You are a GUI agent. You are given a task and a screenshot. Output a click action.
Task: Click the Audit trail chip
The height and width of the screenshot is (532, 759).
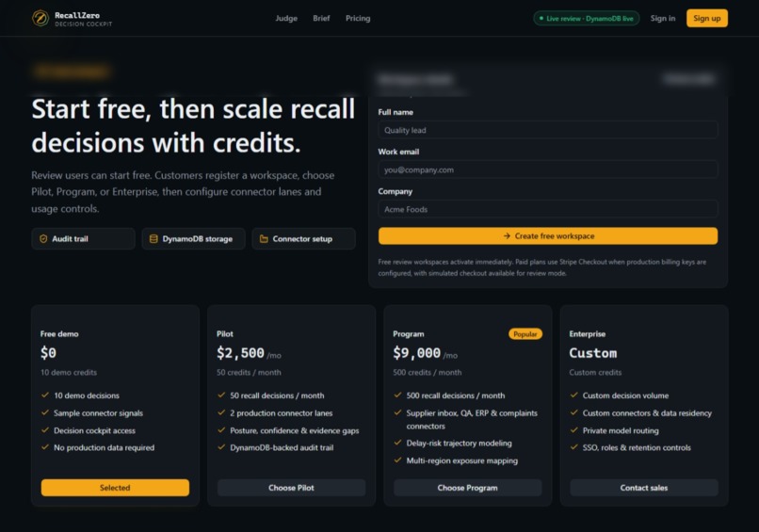pos(83,238)
